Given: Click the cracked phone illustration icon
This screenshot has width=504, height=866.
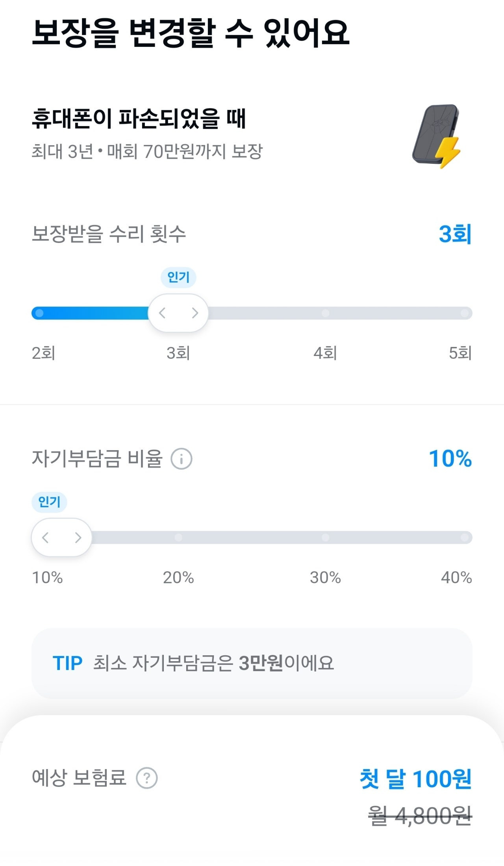Looking at the screenshot, I should pos(436,136).
